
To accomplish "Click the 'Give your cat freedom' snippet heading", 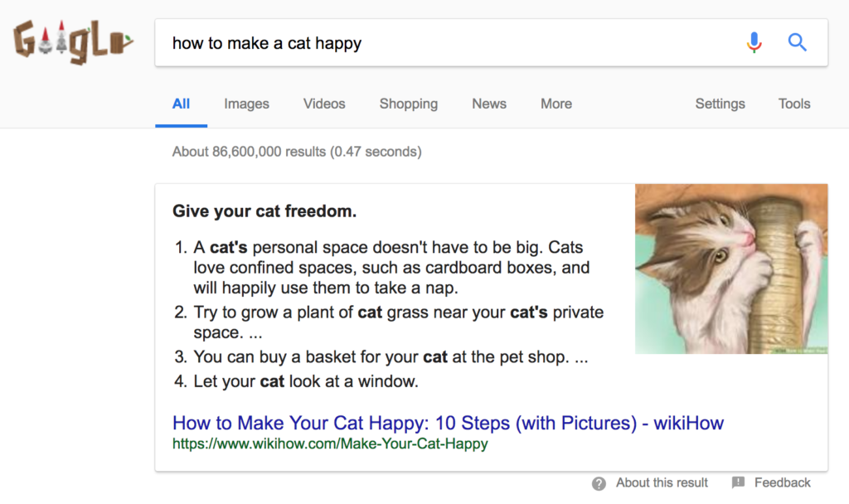I will tap(264, 211).
